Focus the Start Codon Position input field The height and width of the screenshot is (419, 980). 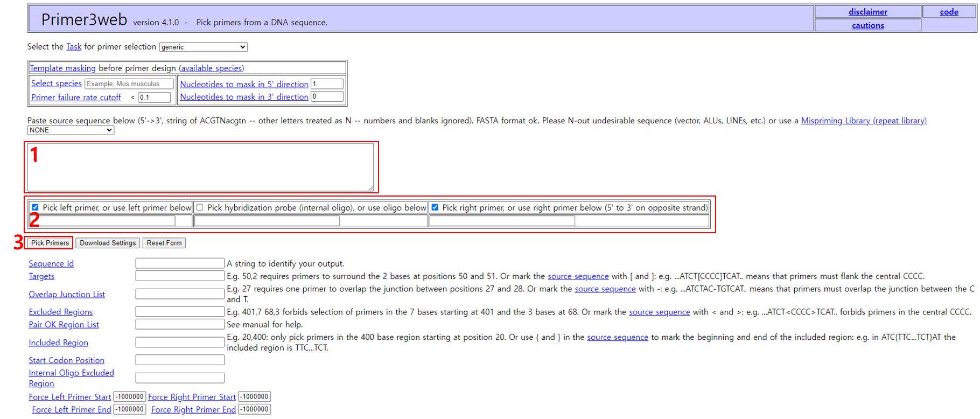click(x=180, y=360)
